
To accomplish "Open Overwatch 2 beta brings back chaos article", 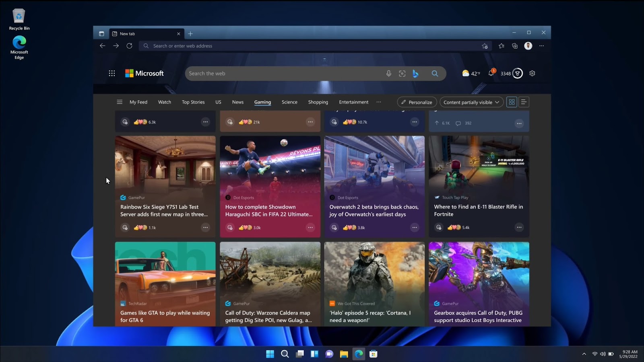I will click(x=374, y=211).
